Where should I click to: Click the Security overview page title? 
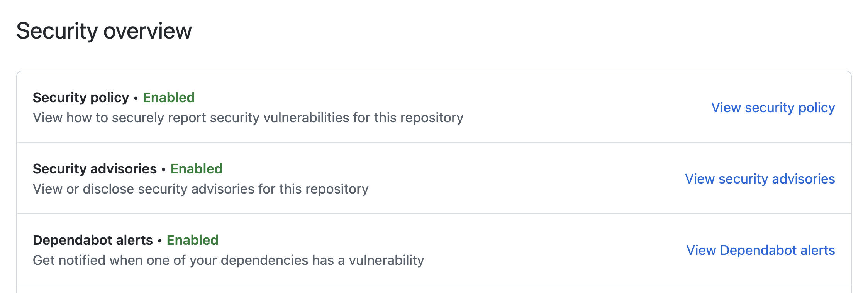[x=104, y=31]
